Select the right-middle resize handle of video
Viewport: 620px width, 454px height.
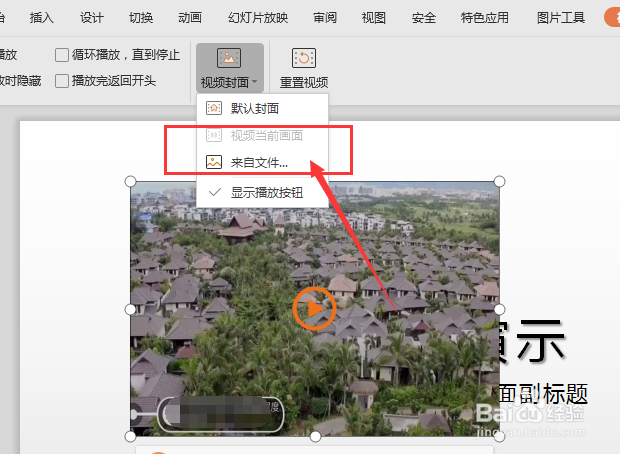(499, 309)
